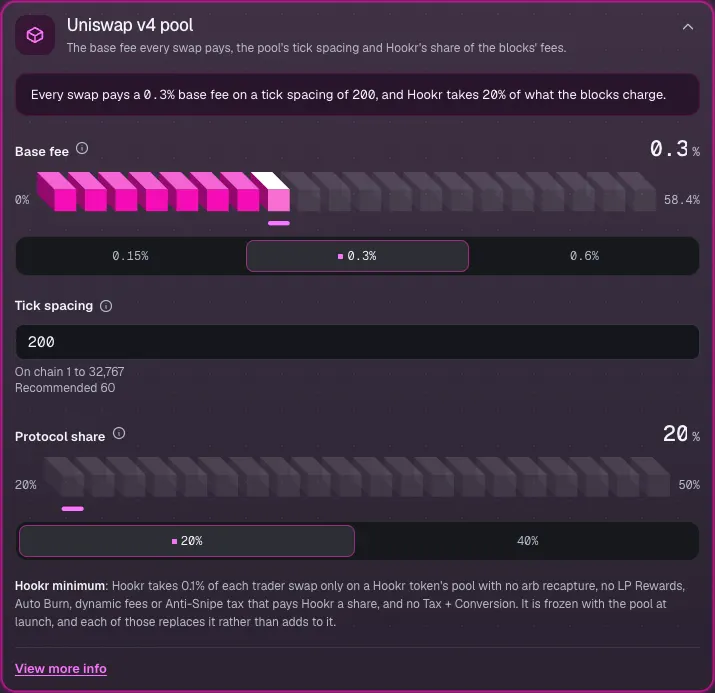
Task: Select the 0.6% base fee option
Action: tap(584, 256)
